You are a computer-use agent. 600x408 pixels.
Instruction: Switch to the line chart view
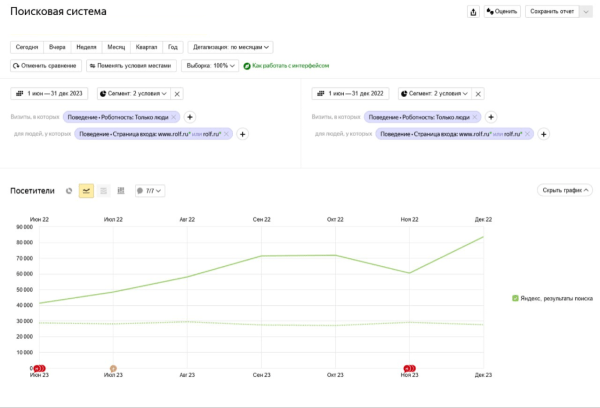[x=86, y=190]
